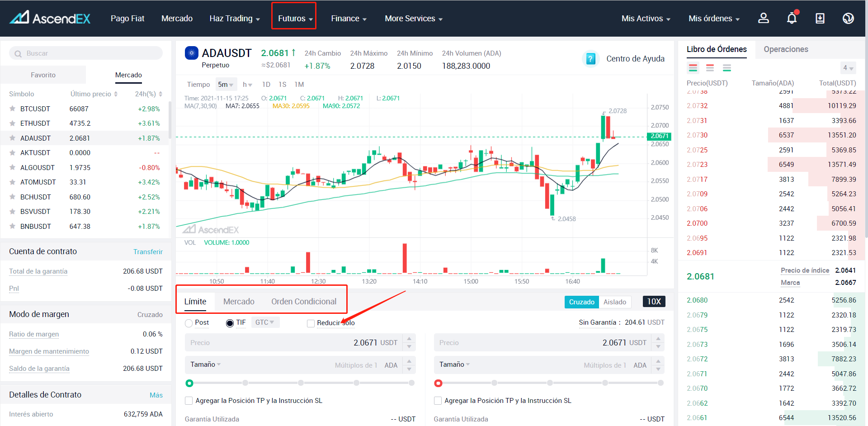Open the Mis órdenes dropdown
Screen dimensions: 868x426
coord(714,19)
